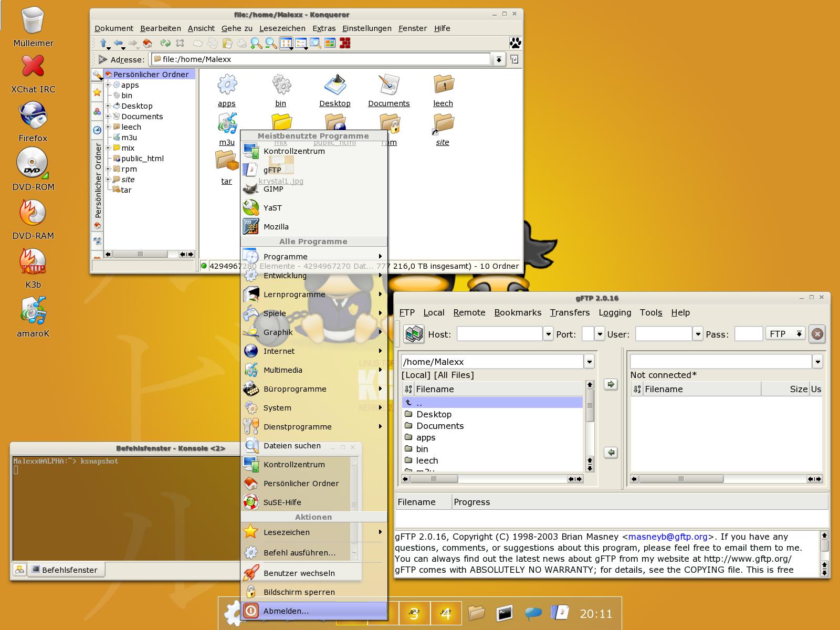Click the upload right-arrow button in gFTP
The width and height of the screenshot is (840, 630).
point(611,384)
